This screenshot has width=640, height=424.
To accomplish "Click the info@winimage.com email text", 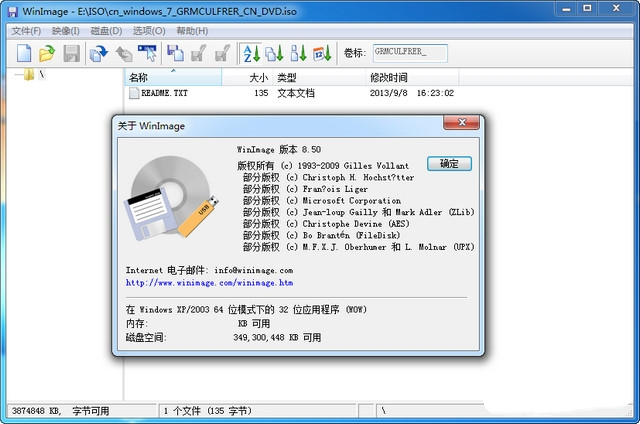I will click(x=253, y=270).
